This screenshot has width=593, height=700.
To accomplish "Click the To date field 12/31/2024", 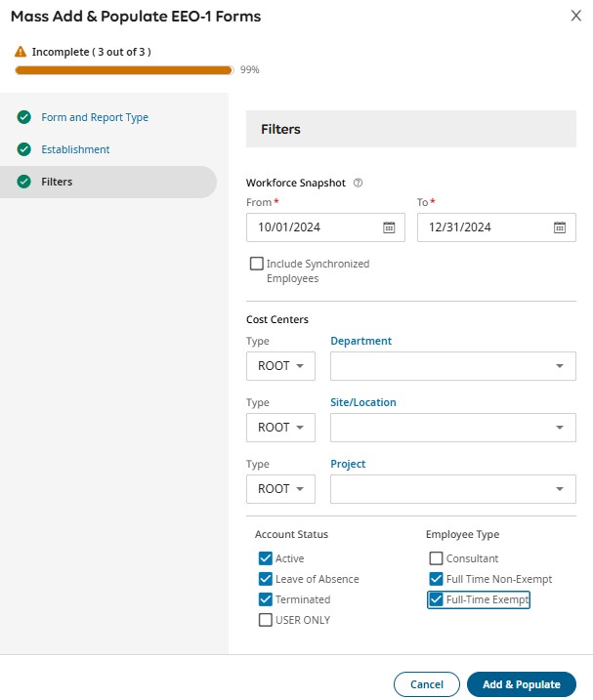I will [496, 227].
